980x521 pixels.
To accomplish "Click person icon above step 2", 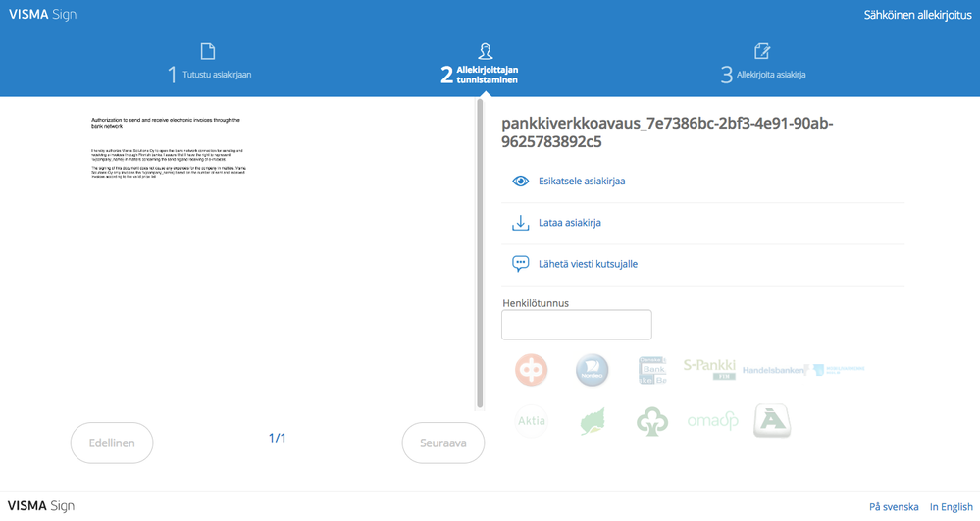I will point(485,51).
